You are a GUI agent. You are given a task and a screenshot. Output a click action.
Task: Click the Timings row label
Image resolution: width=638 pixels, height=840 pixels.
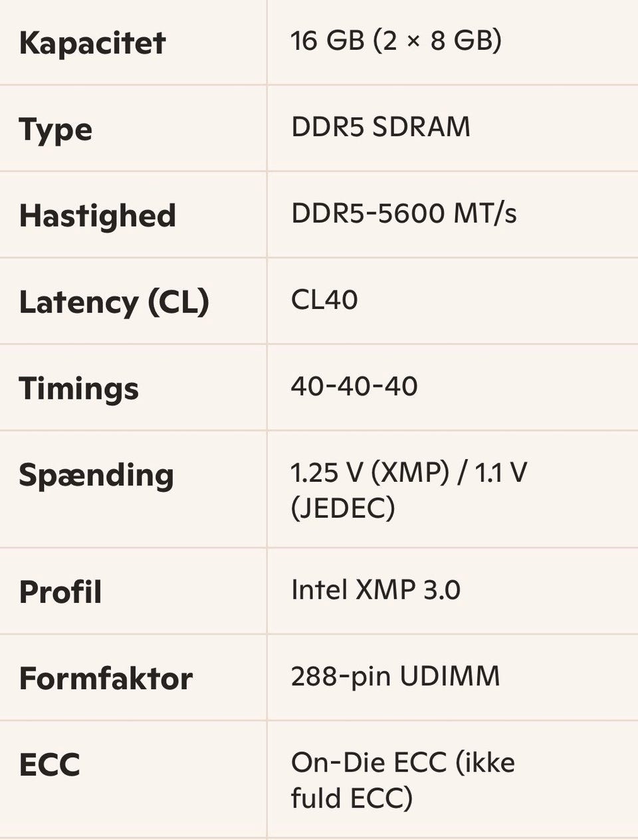tap(78, 389)
